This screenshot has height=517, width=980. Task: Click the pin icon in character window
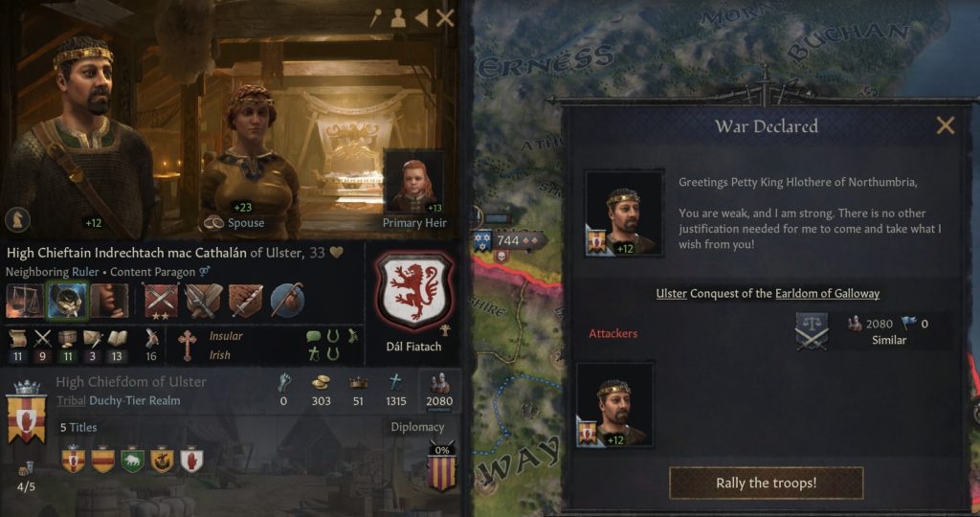[x=375, y=18]
